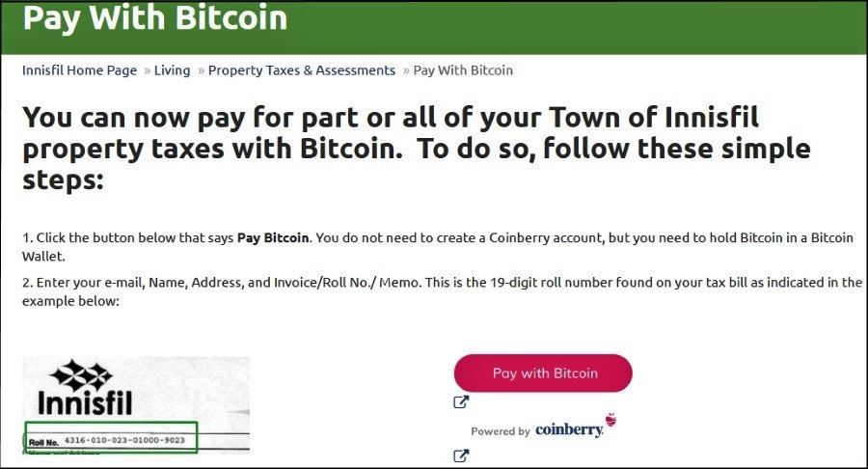This screenshot has width=868, height=469.
Task: Click the red berry icon above Coinberry
Action: (610, 421)
